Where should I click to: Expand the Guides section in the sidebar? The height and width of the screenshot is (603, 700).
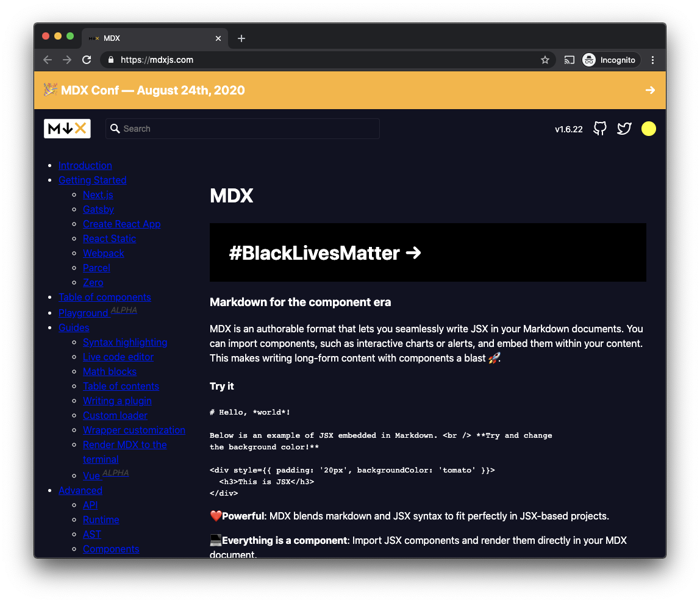[x=74, y=327]
